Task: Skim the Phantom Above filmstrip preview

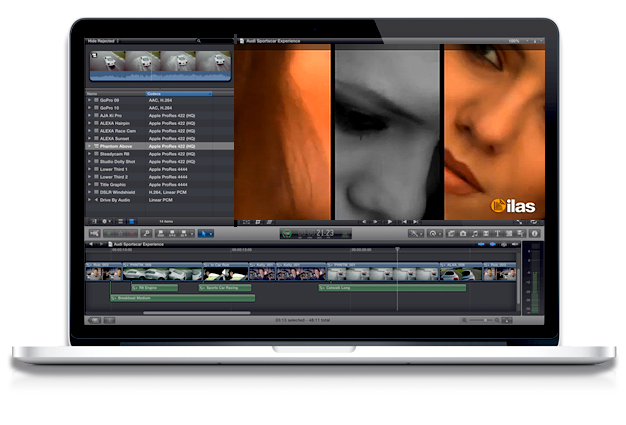Action: coord(160,66)
